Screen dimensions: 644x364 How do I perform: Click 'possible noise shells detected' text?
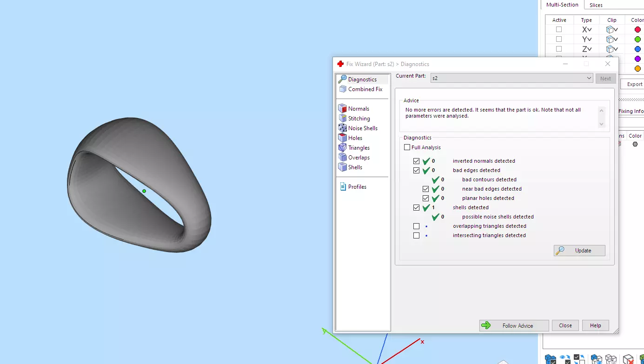[x=498, y=217]
